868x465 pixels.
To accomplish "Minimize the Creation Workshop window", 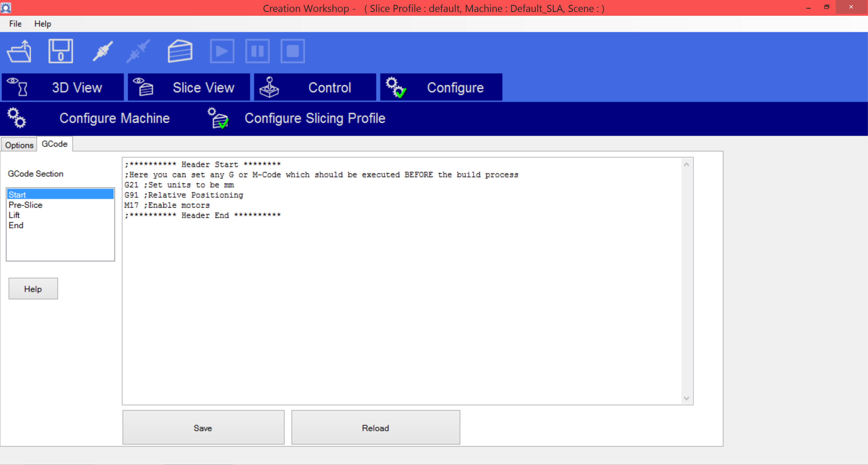I will 808,7.
